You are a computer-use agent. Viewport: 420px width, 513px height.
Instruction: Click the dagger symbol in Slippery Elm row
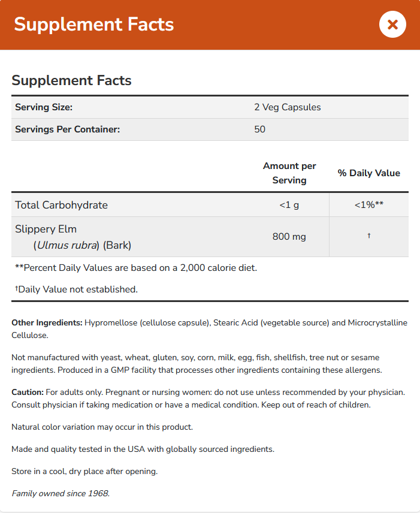[x=368, y=236]
